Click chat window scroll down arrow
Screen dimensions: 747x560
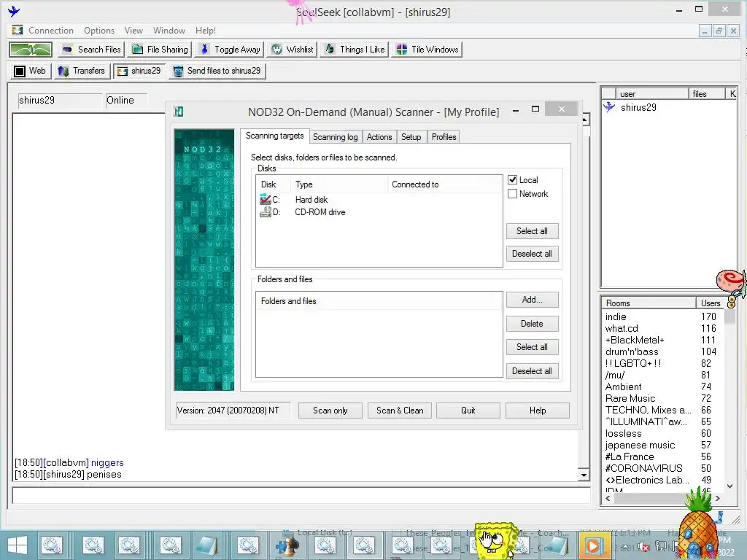[584, 475]
